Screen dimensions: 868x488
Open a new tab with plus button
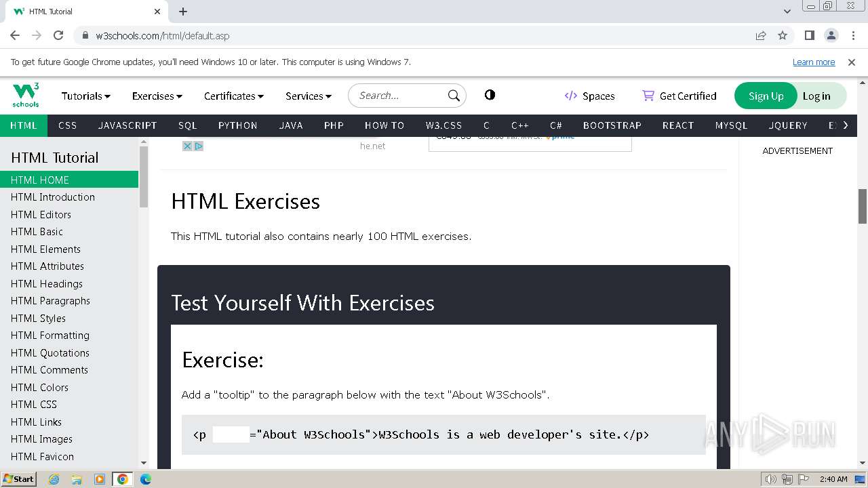pos(183,12)
